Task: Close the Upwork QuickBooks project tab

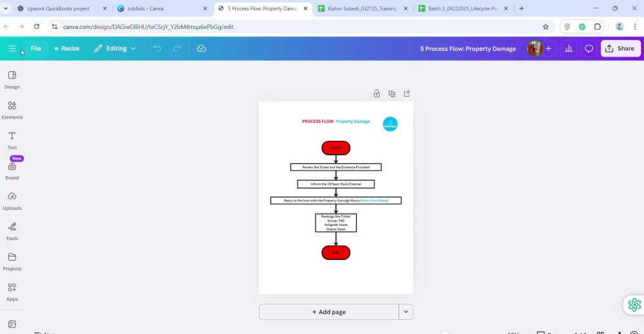Action: coord(105,8)
